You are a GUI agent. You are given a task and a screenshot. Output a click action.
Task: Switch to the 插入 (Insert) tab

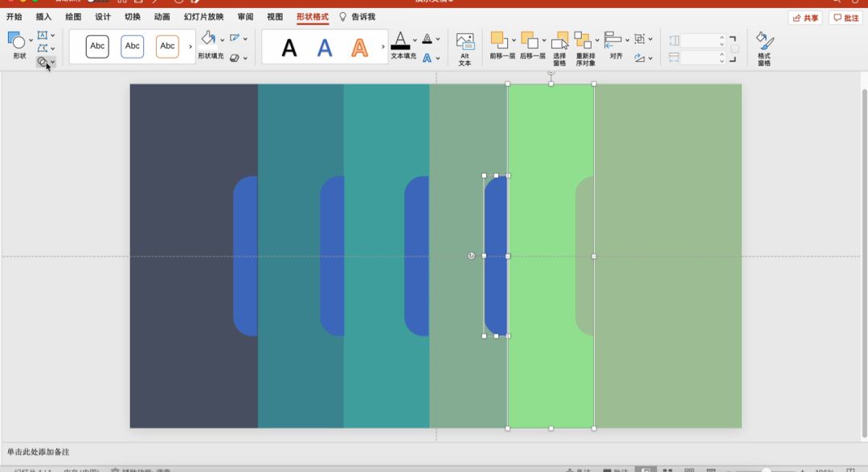(x=43, y=17)
